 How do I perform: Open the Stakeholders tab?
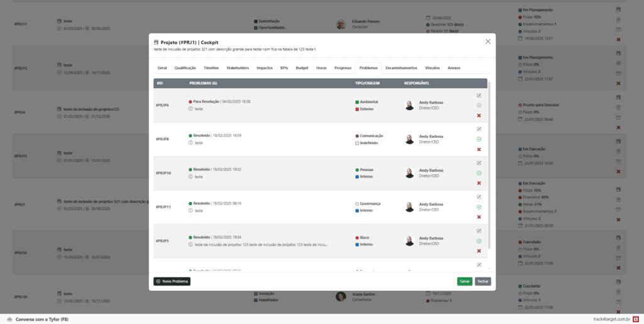coord(238,67)
